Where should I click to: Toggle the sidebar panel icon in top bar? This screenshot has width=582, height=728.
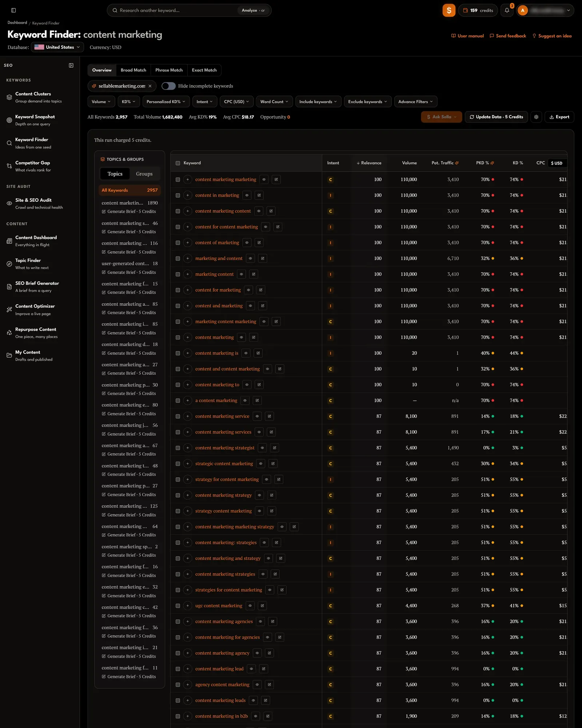click(13, 11)
